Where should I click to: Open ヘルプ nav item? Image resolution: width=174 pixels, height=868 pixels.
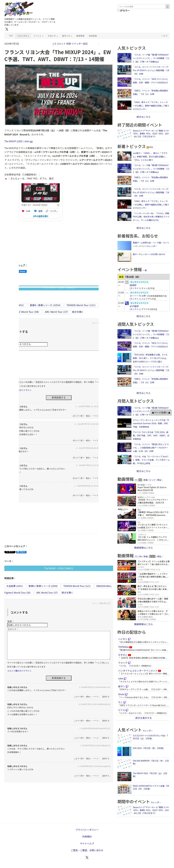tap(164, 36)
